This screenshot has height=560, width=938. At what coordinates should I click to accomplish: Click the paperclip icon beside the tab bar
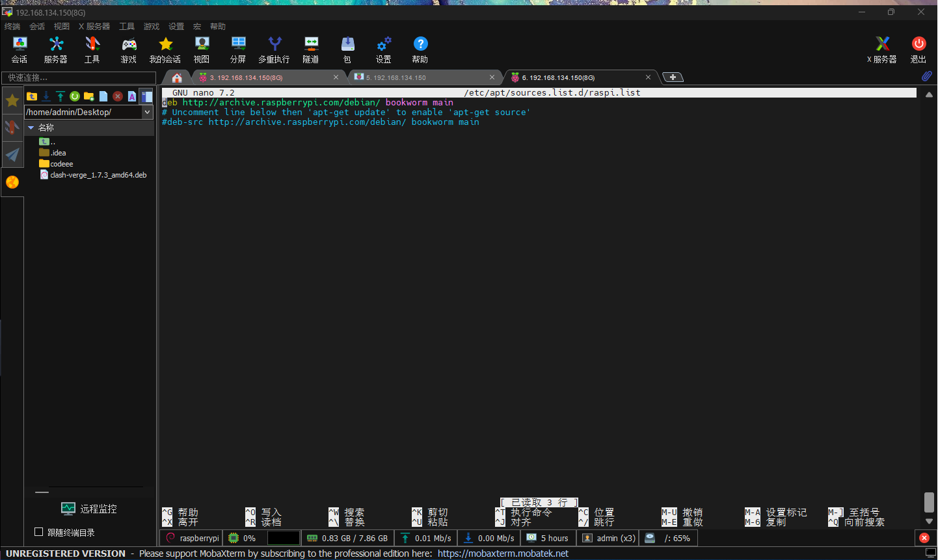coord(926,76)
